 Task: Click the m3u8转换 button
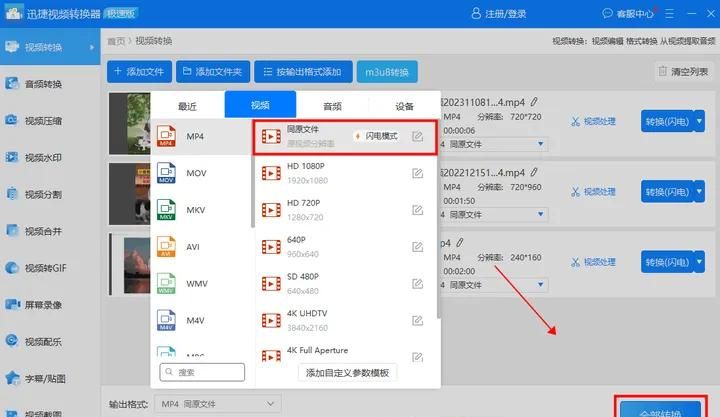pyautogui.click(x=387, y=72)
